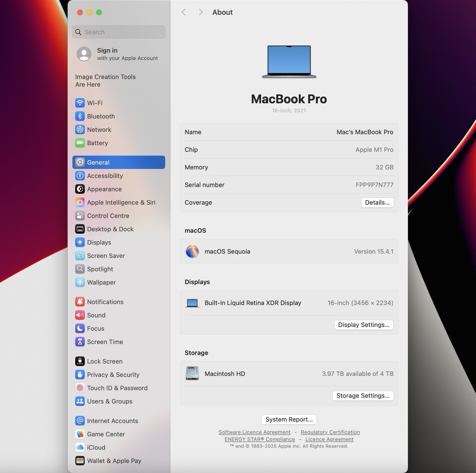Open Regulatory Certification link
Image resolution: width=476 pixels, height=473 pixels.
[x=330, y=432]
